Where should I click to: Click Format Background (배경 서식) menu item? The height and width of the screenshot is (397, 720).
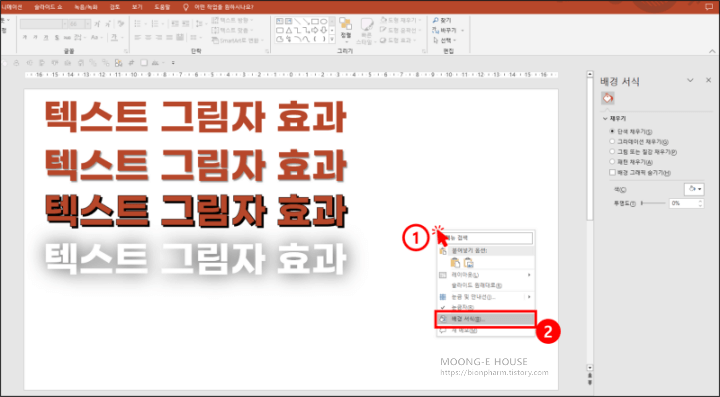485,319
